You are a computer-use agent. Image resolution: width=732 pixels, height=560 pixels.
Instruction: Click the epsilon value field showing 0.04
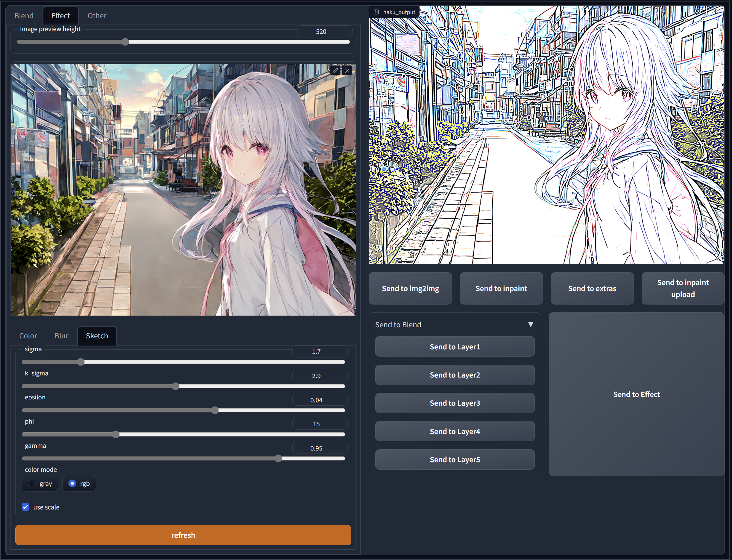click(x=320, y=400)
